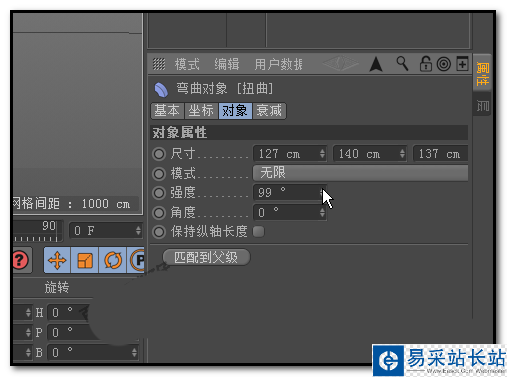Open the 模式 dropdown showing 无限
Image resolution: width=507 pixels, height=377 pixels.
point(360,173)
